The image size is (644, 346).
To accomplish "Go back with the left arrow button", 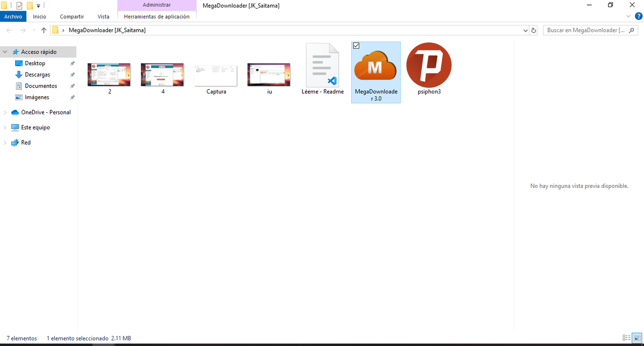I will (x=9, y=30).
